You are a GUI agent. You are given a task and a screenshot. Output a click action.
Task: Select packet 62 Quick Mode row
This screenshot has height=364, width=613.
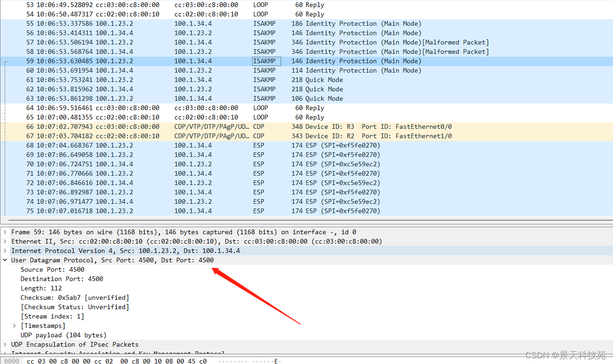tap(306, 89)
